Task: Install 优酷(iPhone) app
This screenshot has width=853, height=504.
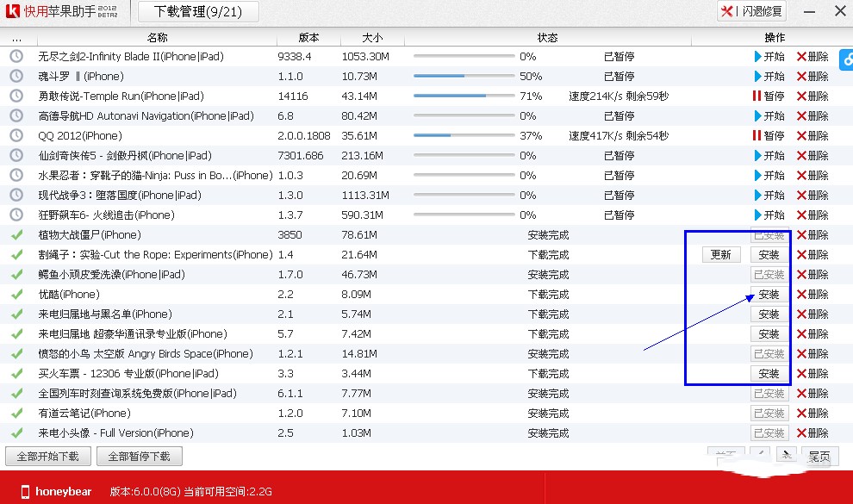Action: (x=769, y=295)
